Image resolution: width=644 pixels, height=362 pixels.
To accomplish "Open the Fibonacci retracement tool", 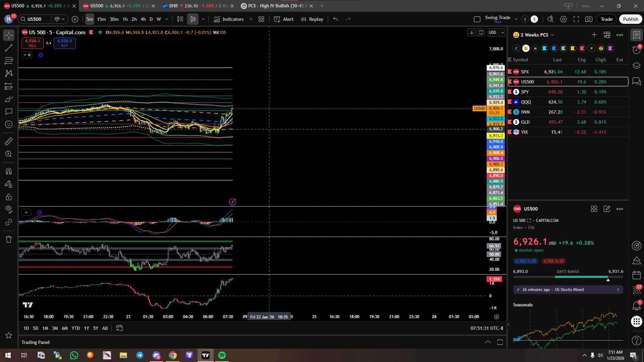I will 9,61.
